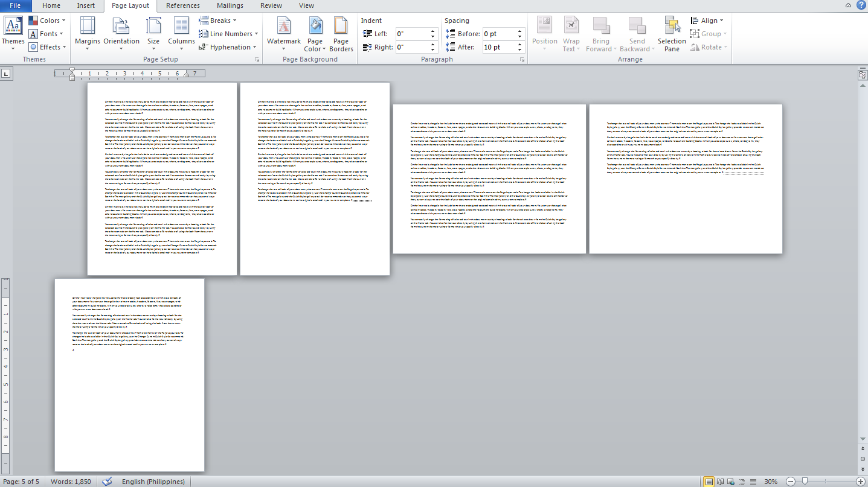Image resolution: width=868 pixels, height=487 pixels.
Task: Switch to the References tab
Action: (183, 5)
